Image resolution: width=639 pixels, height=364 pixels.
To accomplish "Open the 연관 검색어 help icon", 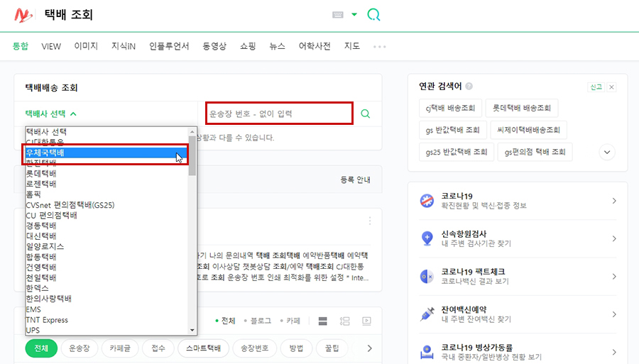I will pos(469,87).
